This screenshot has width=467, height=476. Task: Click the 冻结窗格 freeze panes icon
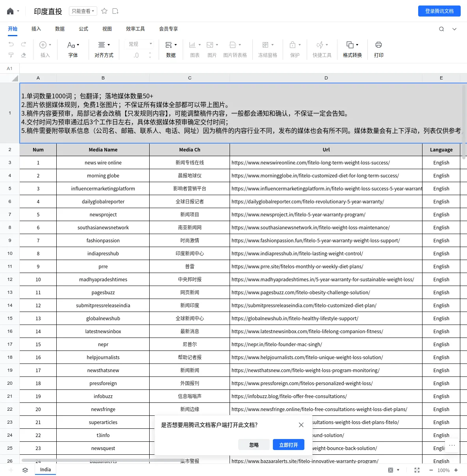pyautogui.click(x=265, y=45)
